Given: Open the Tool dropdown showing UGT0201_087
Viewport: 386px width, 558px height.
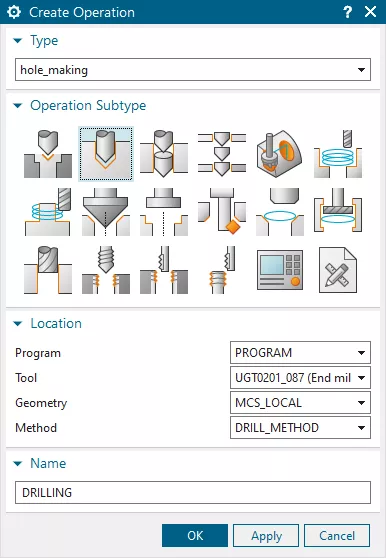Looking at the screenshot, I should [x=300, y=378].
